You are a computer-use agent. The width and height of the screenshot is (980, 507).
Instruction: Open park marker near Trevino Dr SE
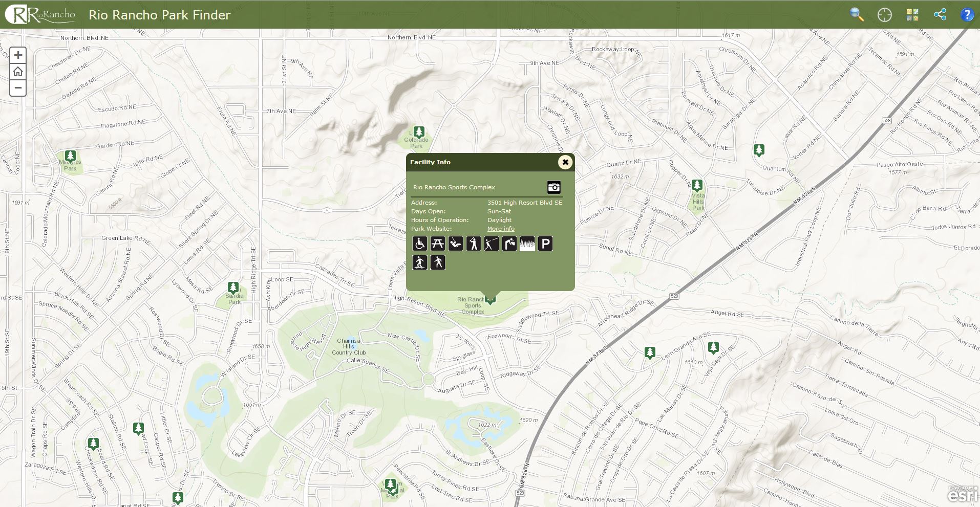coord(178,498)
